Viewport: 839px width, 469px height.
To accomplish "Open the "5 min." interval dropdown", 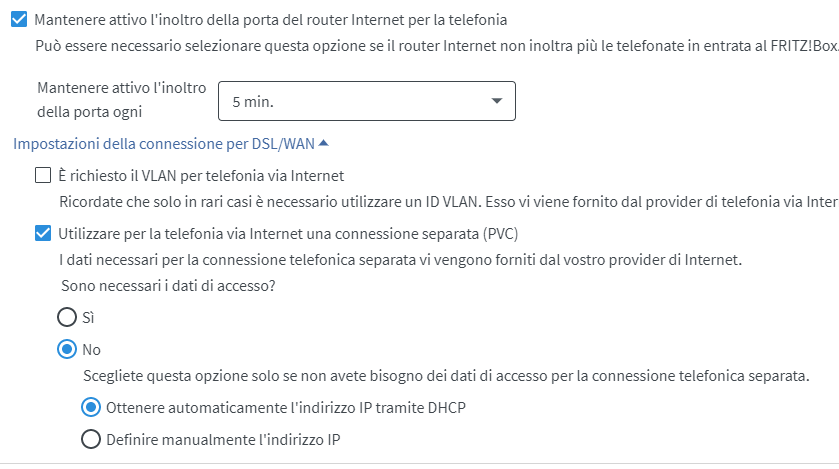I will pyautogui.click(x=366, y=101).
